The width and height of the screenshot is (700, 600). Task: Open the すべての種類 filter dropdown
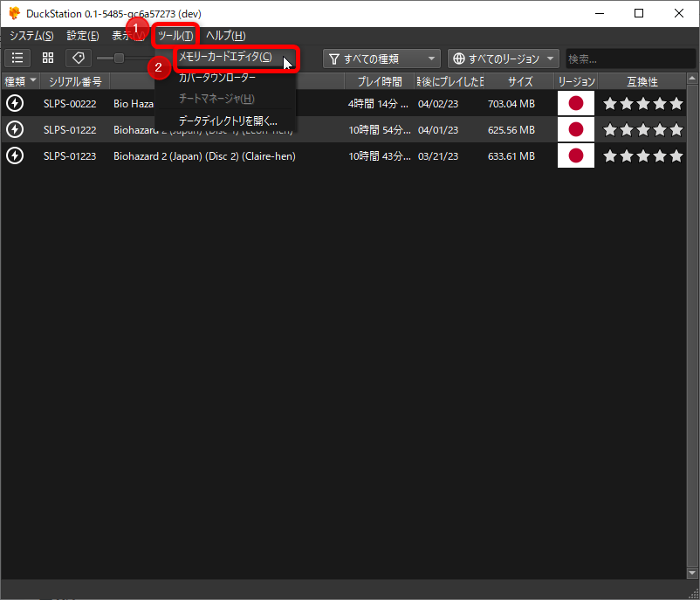point(381,59)
